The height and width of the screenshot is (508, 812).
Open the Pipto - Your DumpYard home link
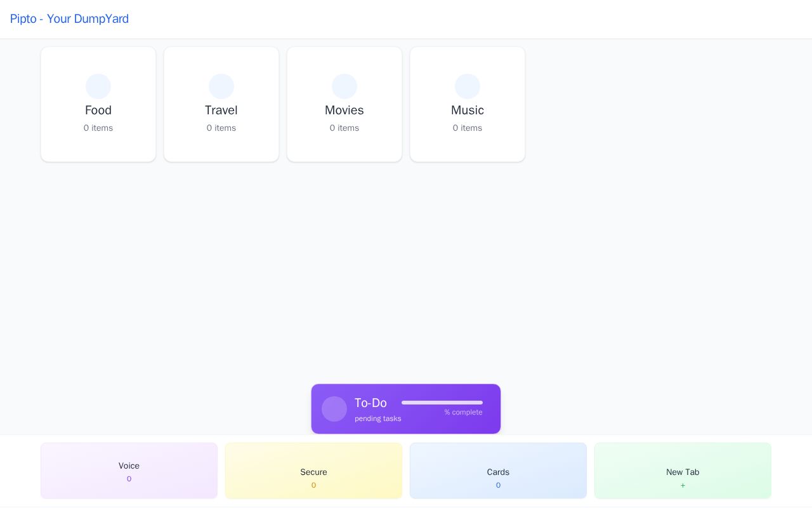(x=69, y=19)
